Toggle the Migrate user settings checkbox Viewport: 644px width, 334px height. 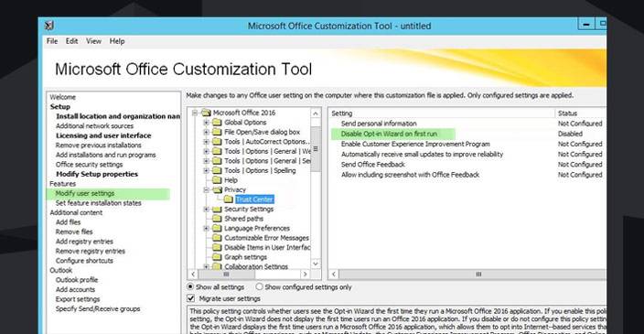[190, 298]
